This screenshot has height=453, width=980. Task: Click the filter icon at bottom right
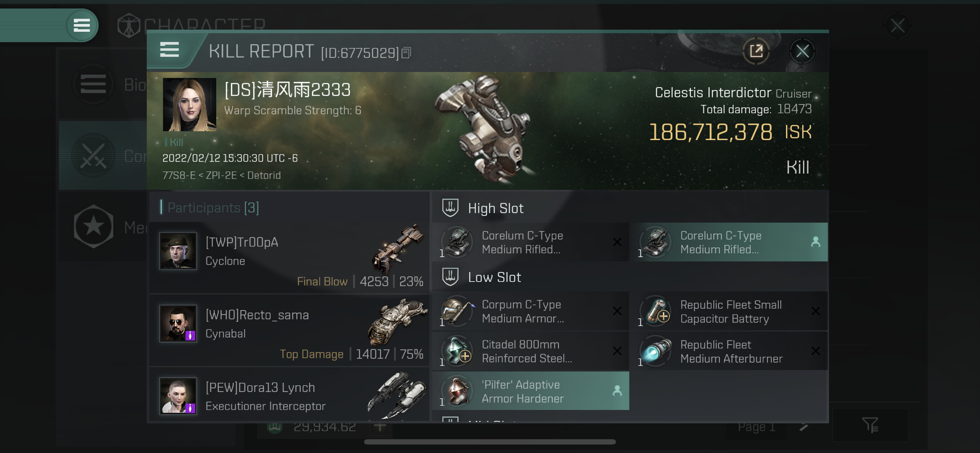click(x=870, y=425)
